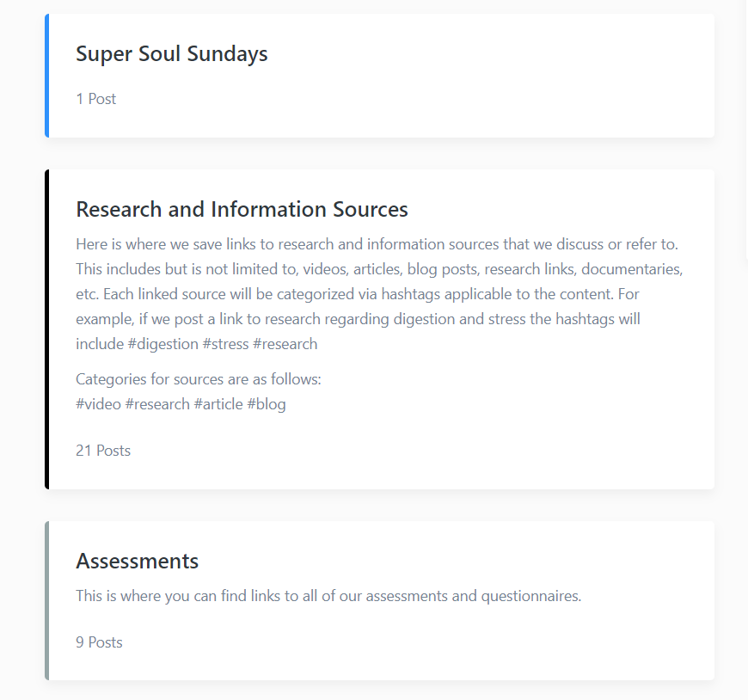Click the "9 Posts" count label
This screenshot has height=700, width=748.
tap(99, 642)
